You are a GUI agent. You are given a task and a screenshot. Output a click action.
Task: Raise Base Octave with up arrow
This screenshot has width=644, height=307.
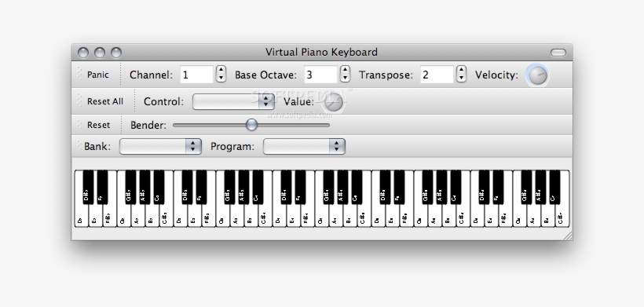point(345,70)
